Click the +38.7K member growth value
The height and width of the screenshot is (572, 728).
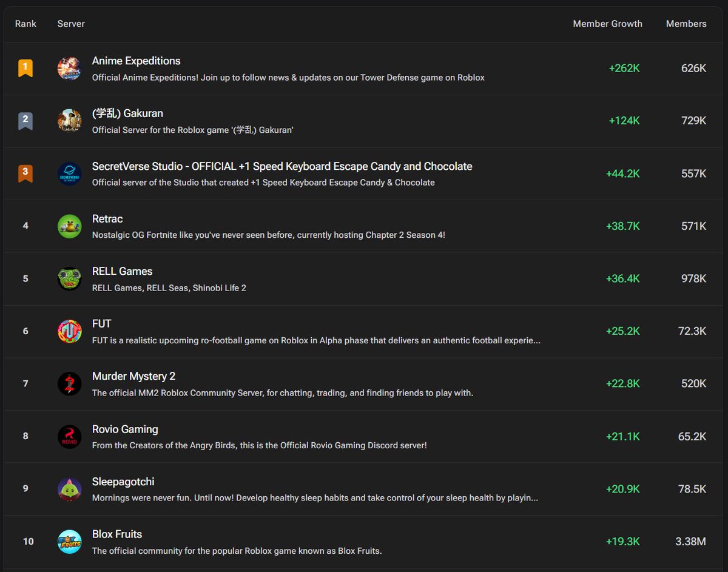[x=623, y=226]
